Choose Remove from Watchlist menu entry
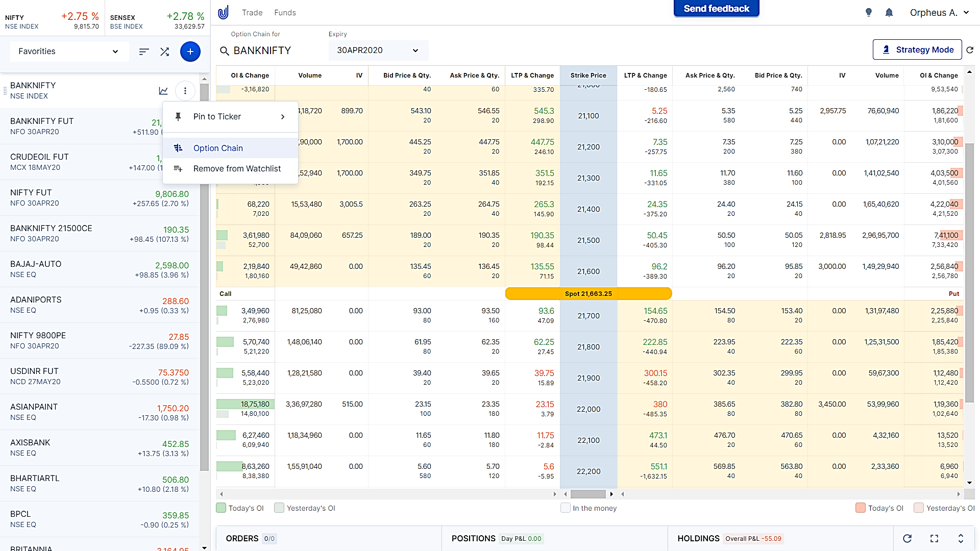 pos(237,168)
